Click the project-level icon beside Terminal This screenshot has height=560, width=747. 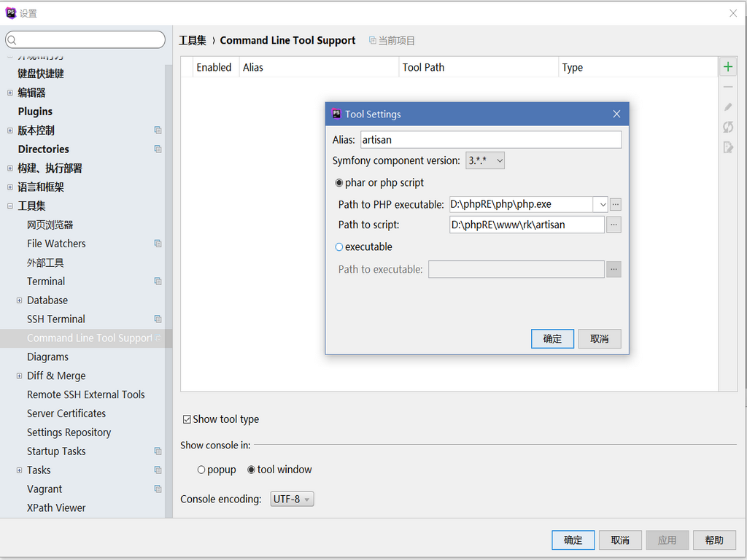point(158,281)
